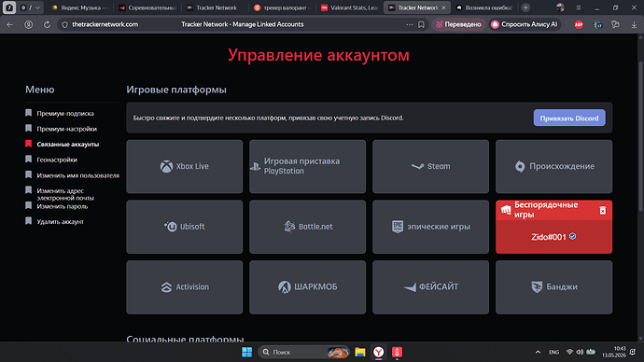Open the Steam platform card
Viewport: 644px width, 362px height.
tap(430, 166)
